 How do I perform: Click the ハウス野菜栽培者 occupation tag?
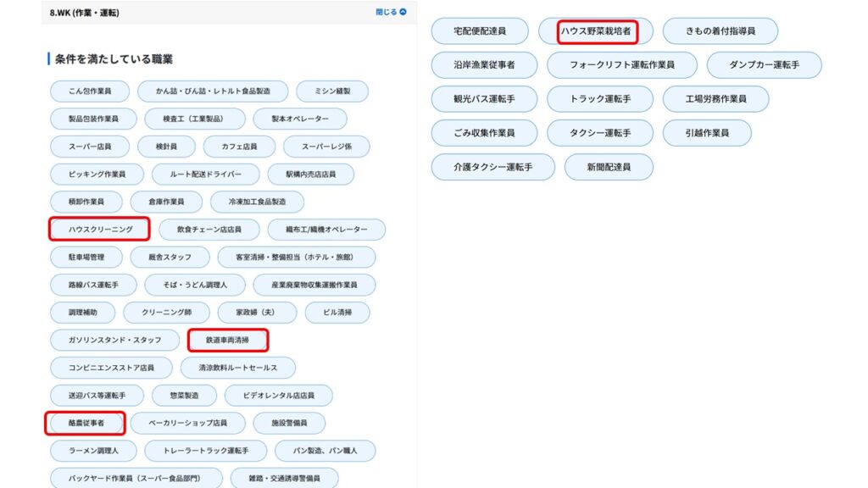click(596, 31)
